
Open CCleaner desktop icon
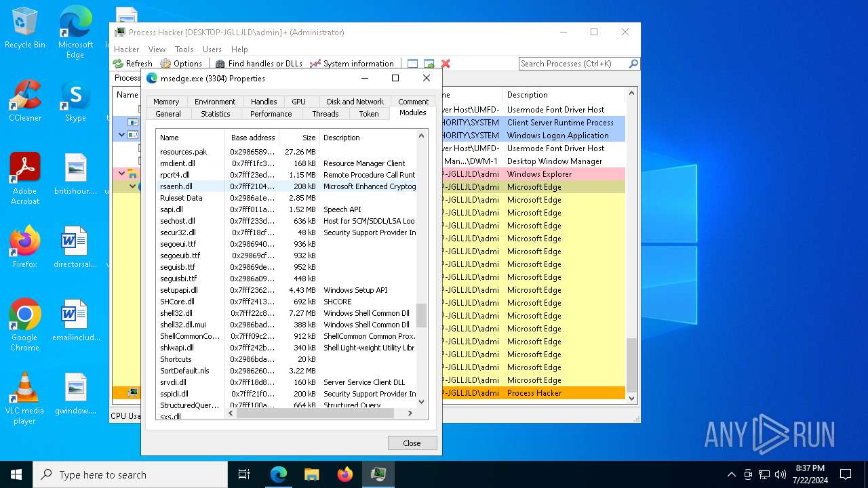pos(25,102)
